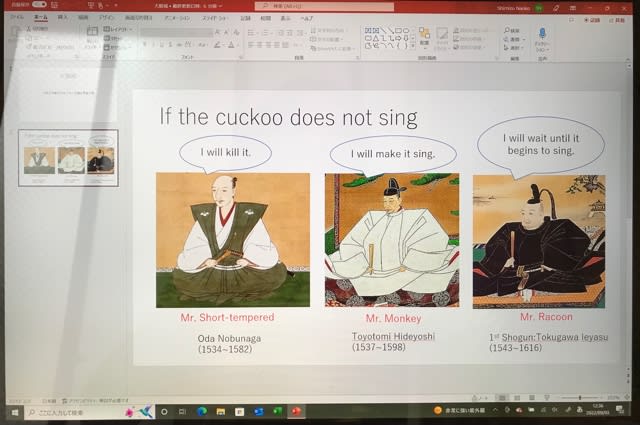640x425 pixels.
Task: Click the Align Right icon
Action: pos(269,45)
